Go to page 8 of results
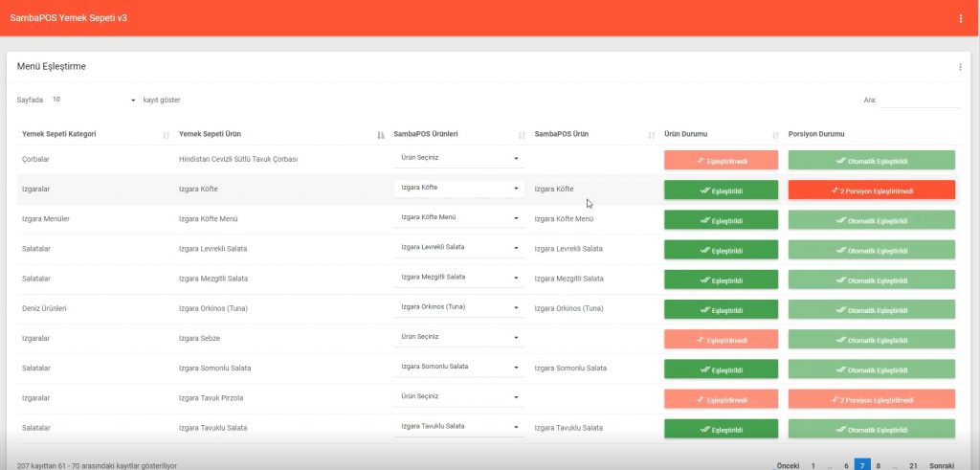The width and height of the screenshot is (980, 470). pos(878,465)
